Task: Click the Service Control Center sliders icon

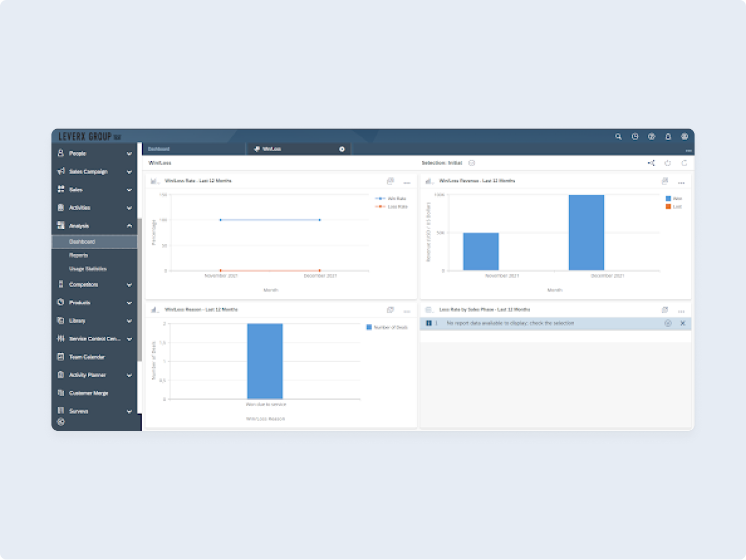Action: click(61, 339)
